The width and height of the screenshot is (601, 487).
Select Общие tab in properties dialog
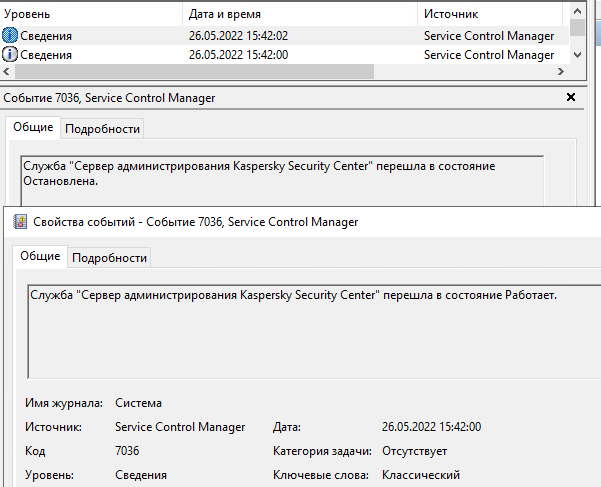[41, 256]
